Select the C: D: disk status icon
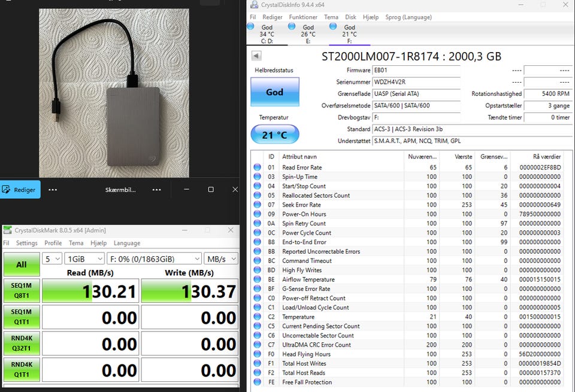This screenshot has width=575, height=392. pyautogui.click(x=251, y=27)
